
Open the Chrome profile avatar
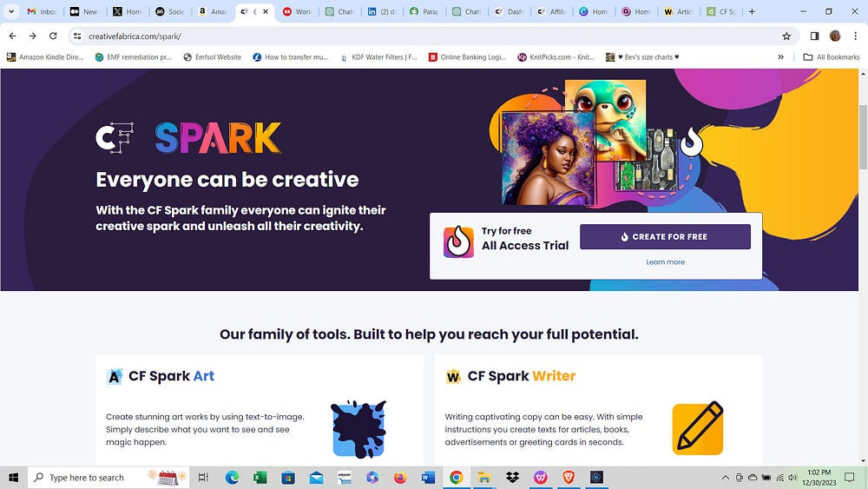click(835, 36)
